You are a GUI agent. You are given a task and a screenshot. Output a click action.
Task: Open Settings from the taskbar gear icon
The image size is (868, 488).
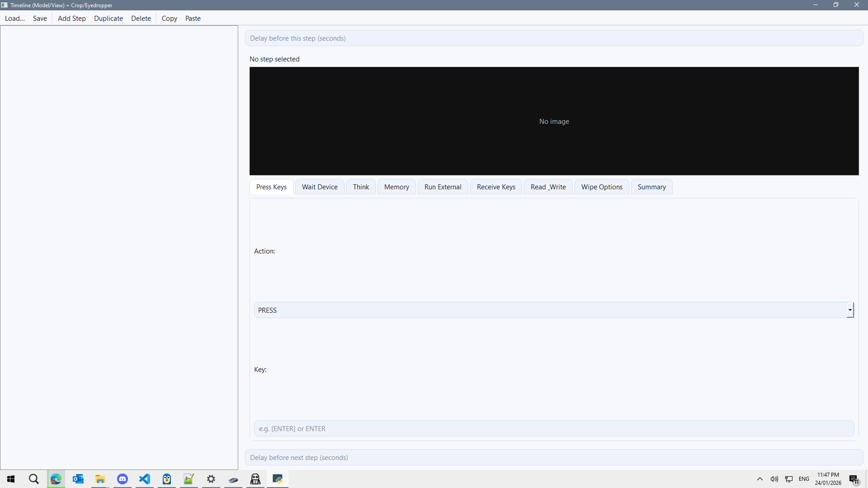[x=211, y=479]
